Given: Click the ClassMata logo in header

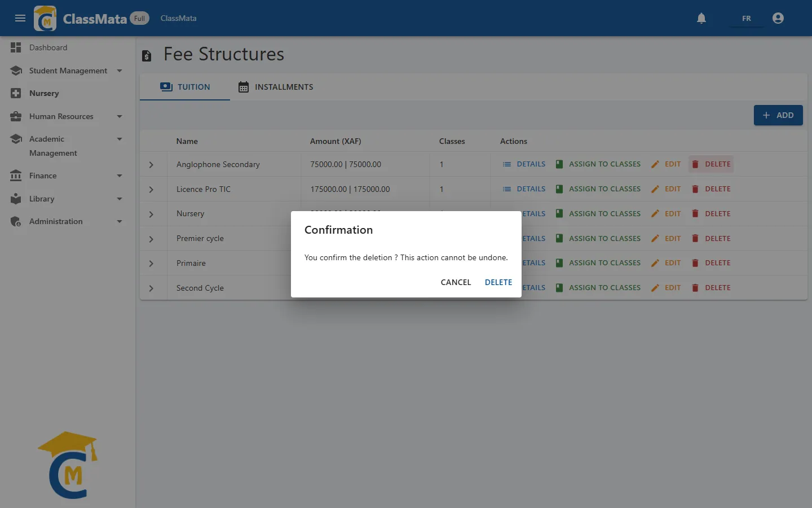Looking at the screenshot, I should click(x=45, y=18).
